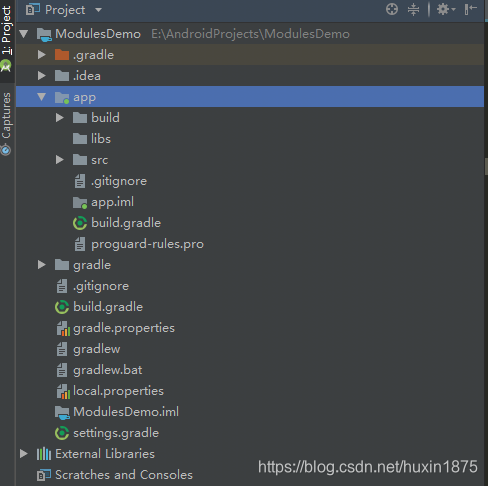The image size is (488, 486).
Task: Expand the .gradle folder
Action: 42,55
